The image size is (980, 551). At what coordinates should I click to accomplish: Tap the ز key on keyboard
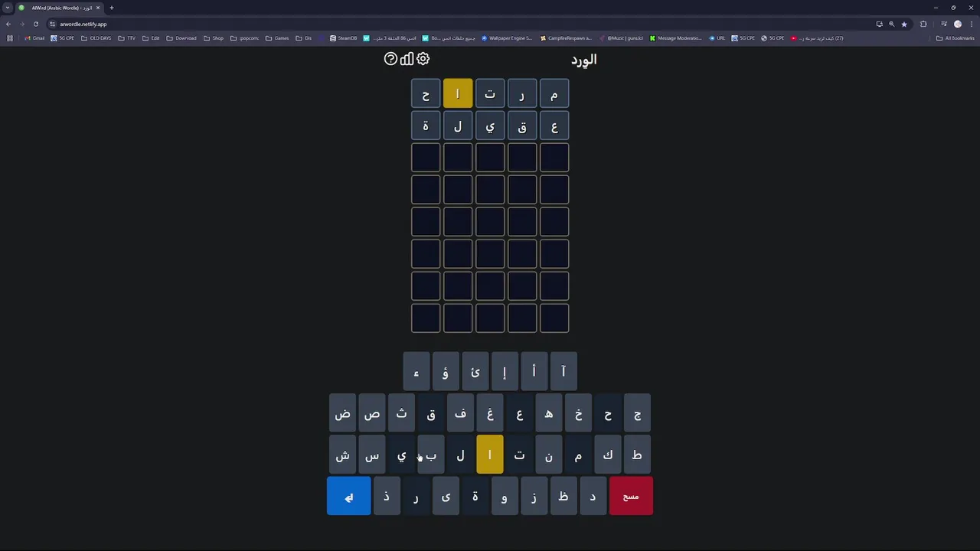tap(534, 496)
